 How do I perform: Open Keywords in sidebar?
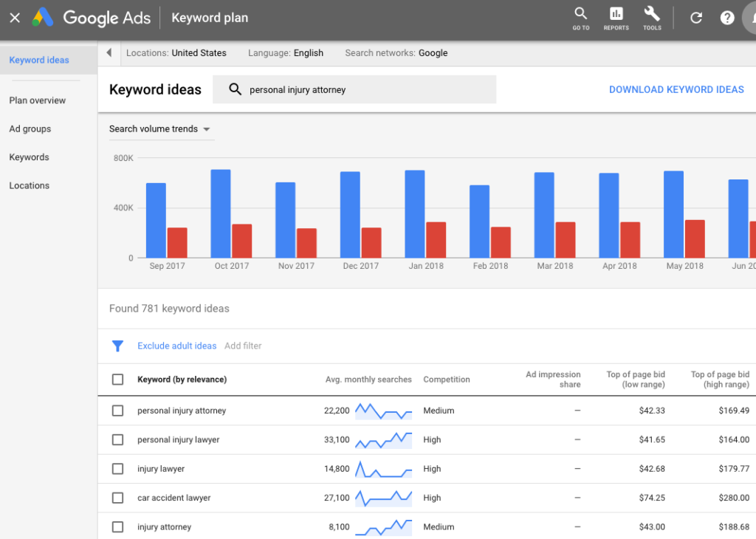tap(29, 157)
